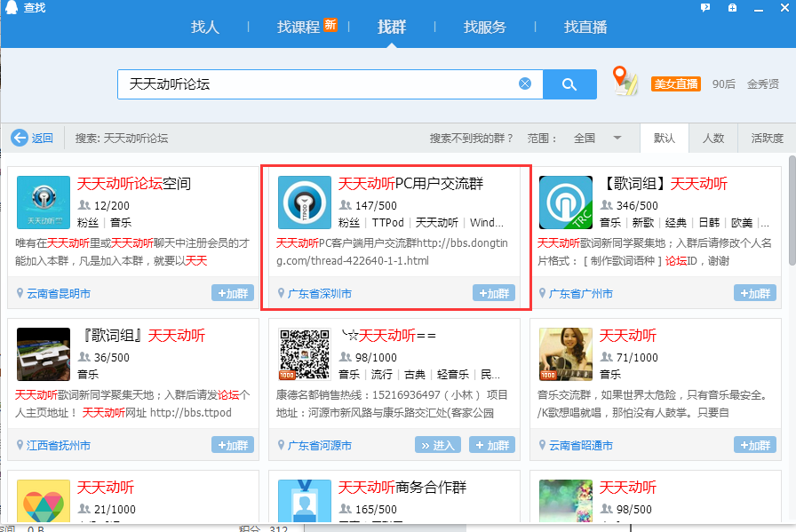Click the 广东省河源市 location link

point(319,445)
